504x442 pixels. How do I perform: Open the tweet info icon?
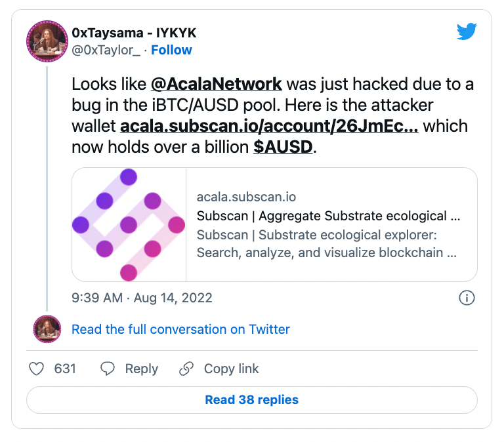tap(466, 298)
